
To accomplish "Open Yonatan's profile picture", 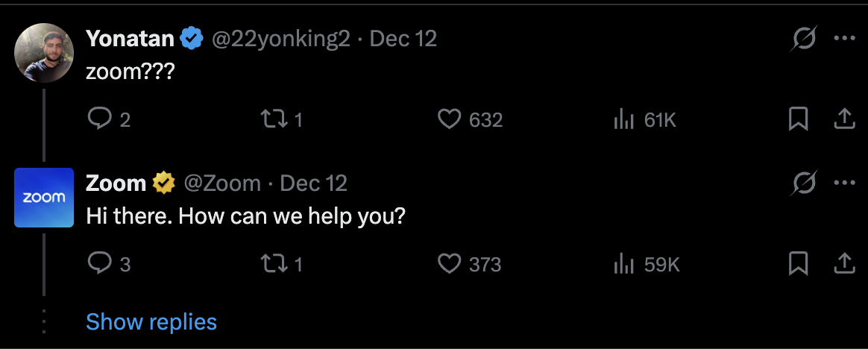I will pyautogui.click(x=44, y=52).
